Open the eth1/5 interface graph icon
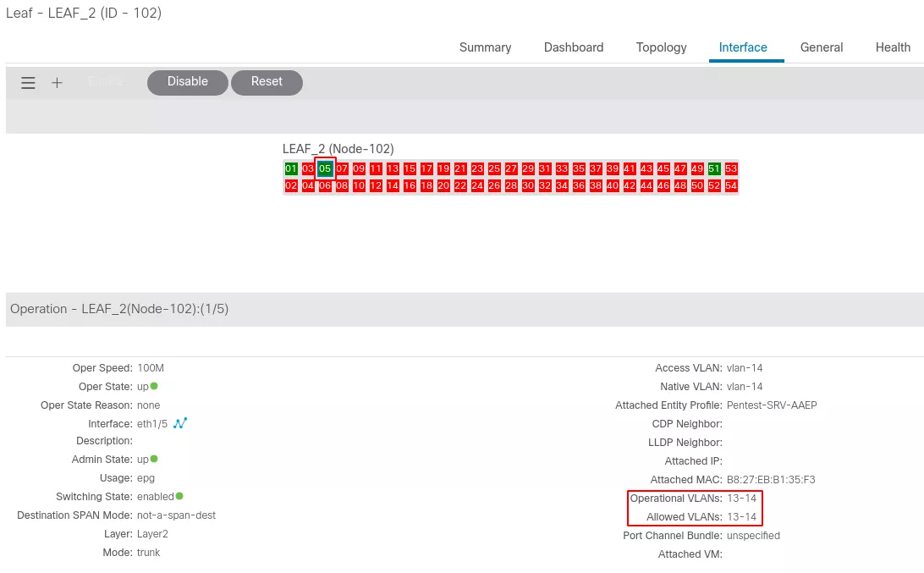This screenshot has width=924, height=573. [x=180, y=423]
